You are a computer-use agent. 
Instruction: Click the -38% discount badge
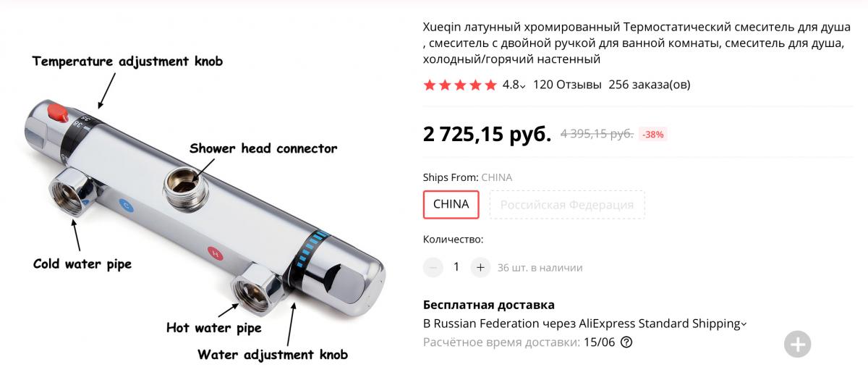coord(653,134)
